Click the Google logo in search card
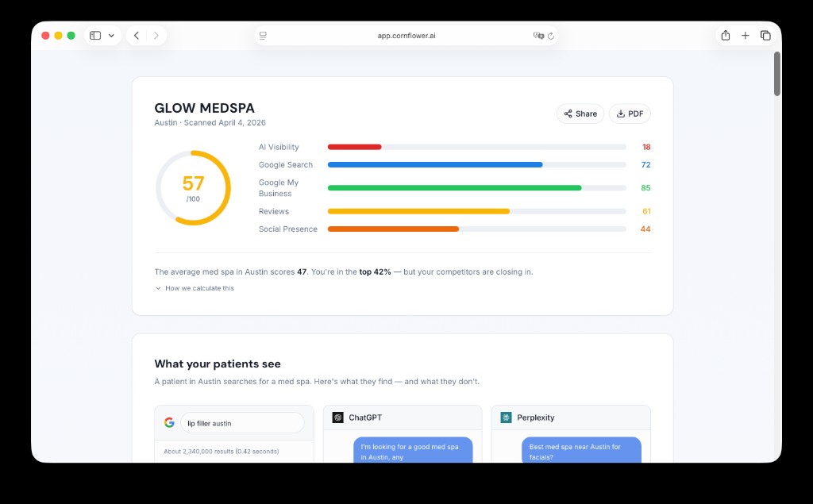813x504 pixels. [169, 423]
